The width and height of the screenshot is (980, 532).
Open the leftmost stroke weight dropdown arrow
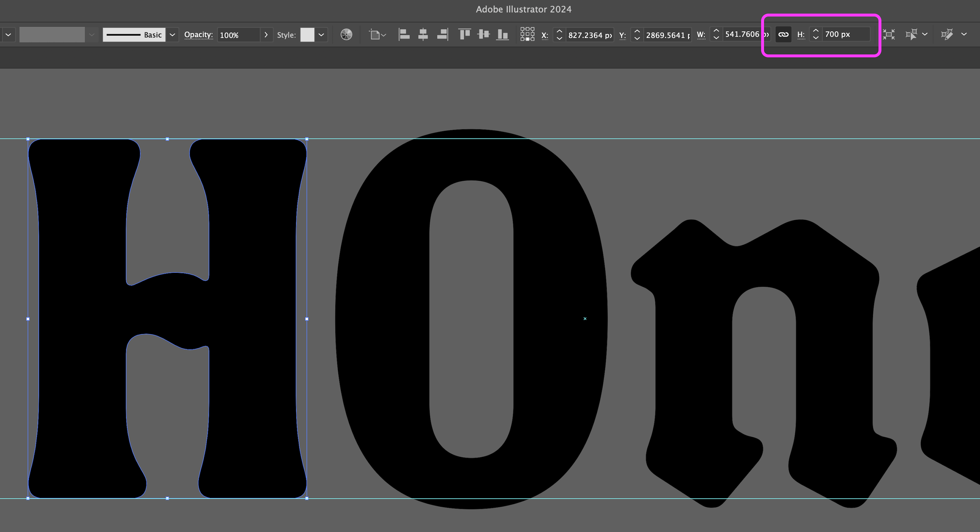click(x=8, y=35)
